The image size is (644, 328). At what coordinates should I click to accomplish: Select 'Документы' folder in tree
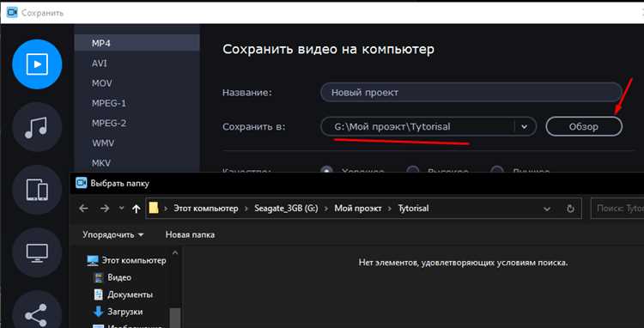click(131, 295)
